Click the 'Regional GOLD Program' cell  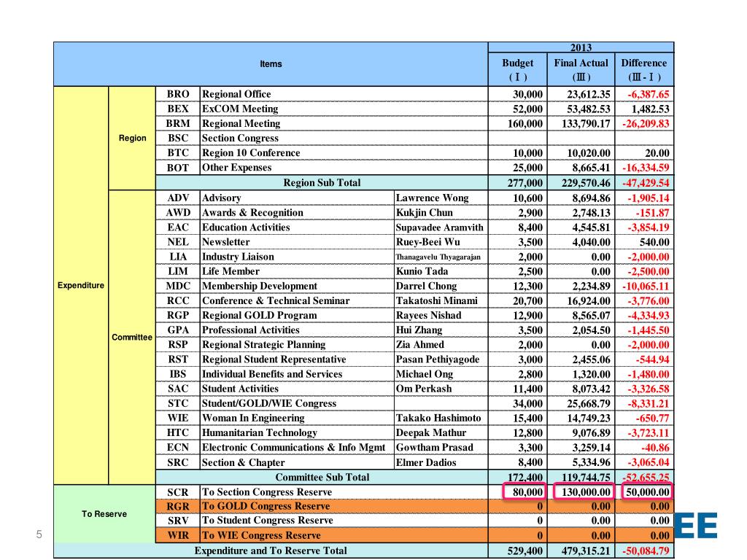298,315
